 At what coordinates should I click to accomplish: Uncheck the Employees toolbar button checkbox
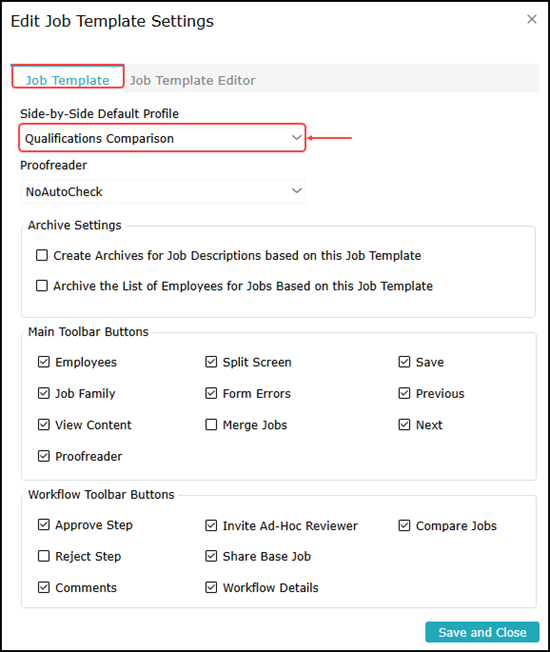coord(44,362)
